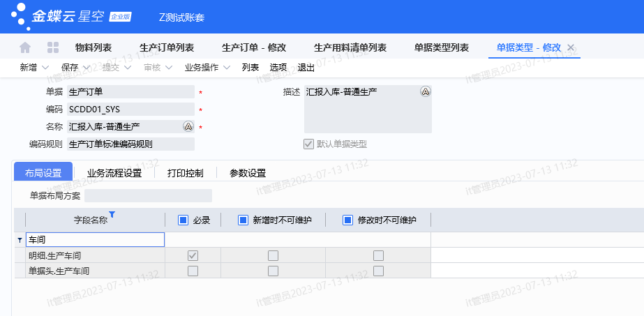Expand the 审核 dropdown arrow
644x316 pixels.
point(169,68)
